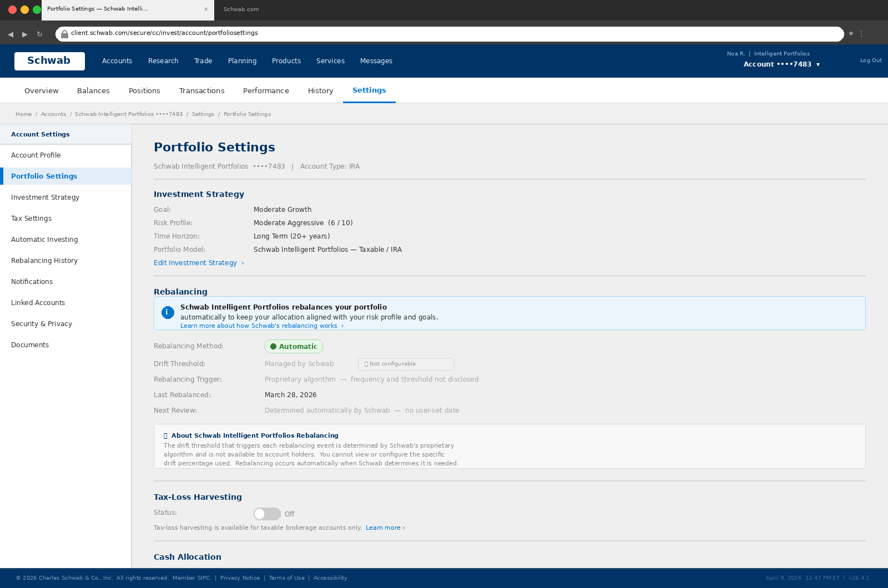Click the browser back navigation arrow

click(x=10, y=33)
